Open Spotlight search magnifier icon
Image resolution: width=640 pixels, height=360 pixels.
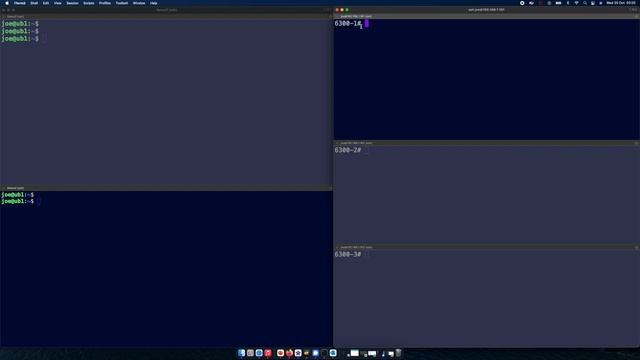pyautogui.click(x=584, y=3)
